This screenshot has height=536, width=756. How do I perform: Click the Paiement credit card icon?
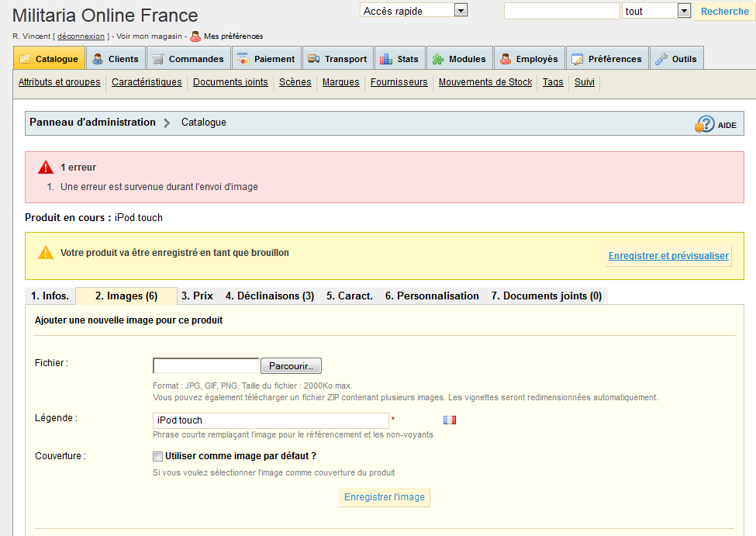point(243,59)
